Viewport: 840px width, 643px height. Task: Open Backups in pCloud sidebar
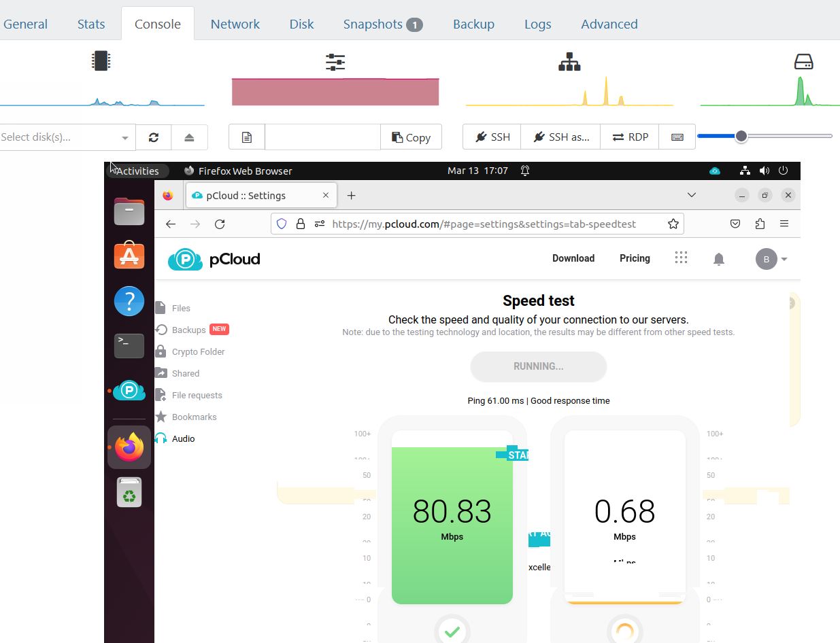[x=188, y=330]
